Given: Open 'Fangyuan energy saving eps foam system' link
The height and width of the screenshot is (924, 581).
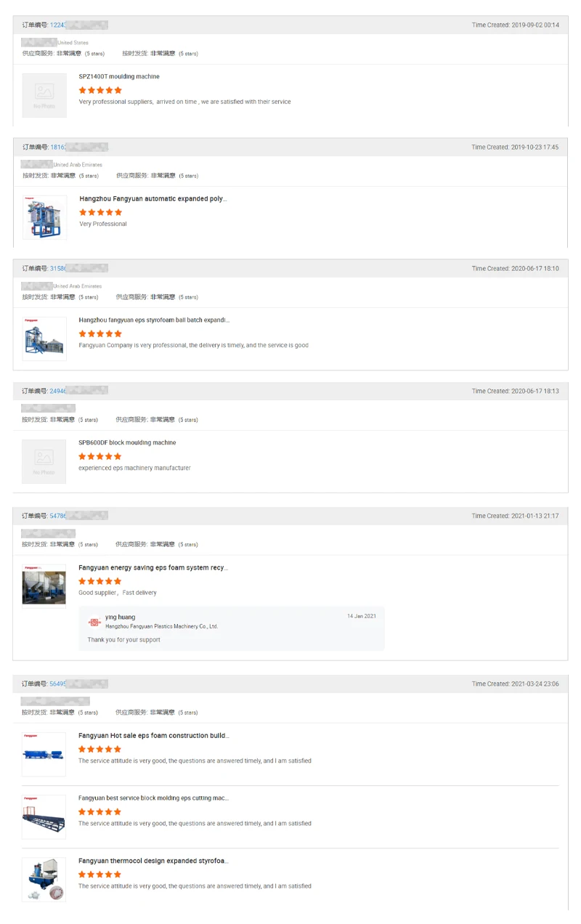Looking at the screenshot, I should click(x=153, y=567).
